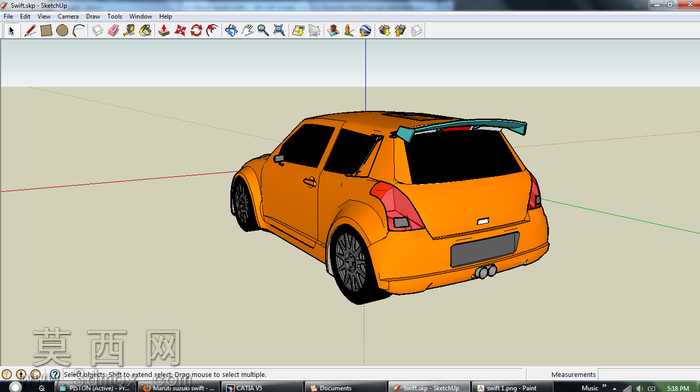Pick the Line pencil tool
Viewport: 700px width, 392px height.
tap(30, 30)
